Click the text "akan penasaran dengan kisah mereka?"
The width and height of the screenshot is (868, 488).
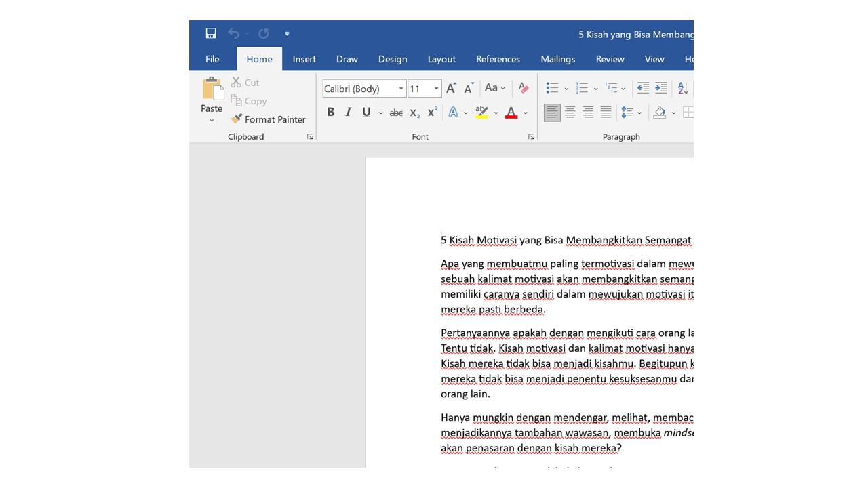pyautogui.click(x=531, y=448)
